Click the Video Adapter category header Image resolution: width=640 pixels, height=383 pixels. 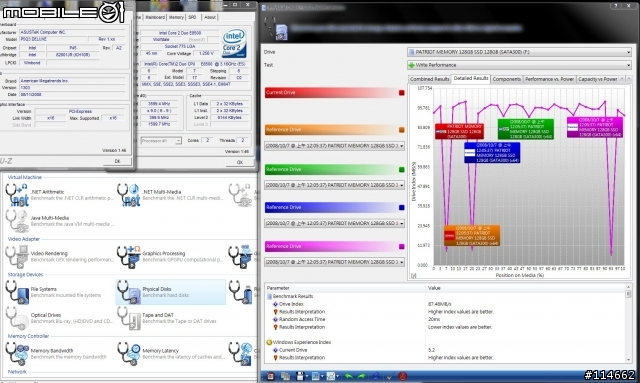[24, 239]
